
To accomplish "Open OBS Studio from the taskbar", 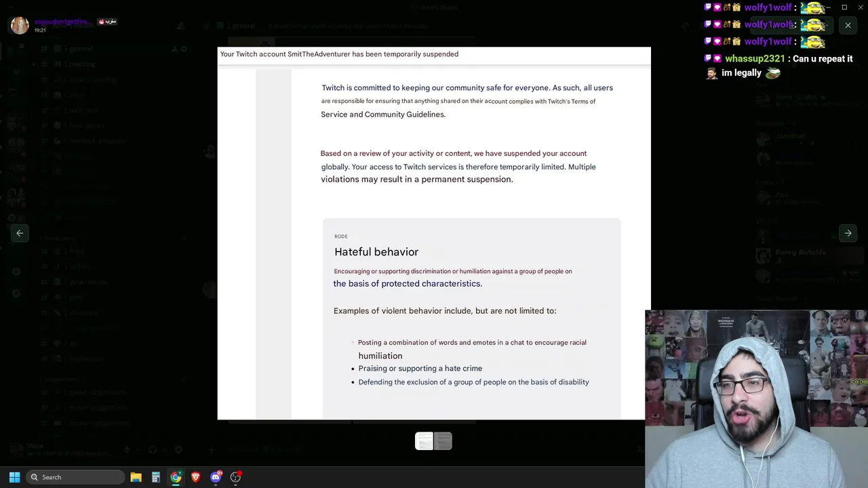I will coord(235,477).
